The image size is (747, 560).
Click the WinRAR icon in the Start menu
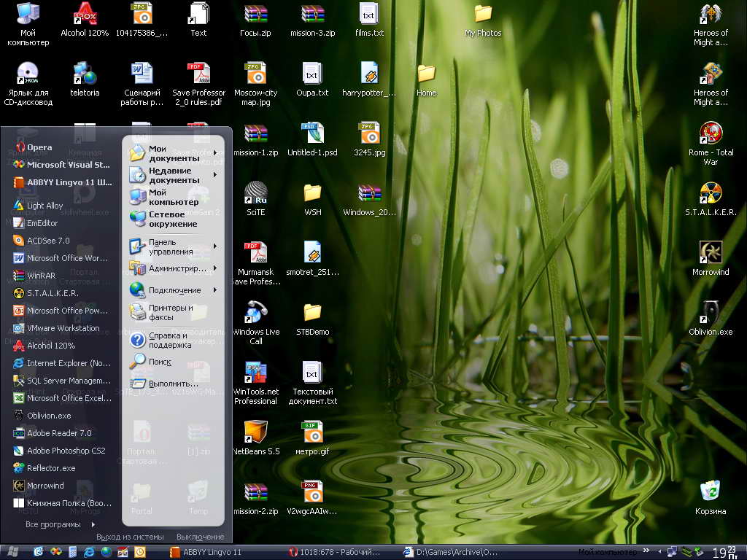(x=18, y=275)
